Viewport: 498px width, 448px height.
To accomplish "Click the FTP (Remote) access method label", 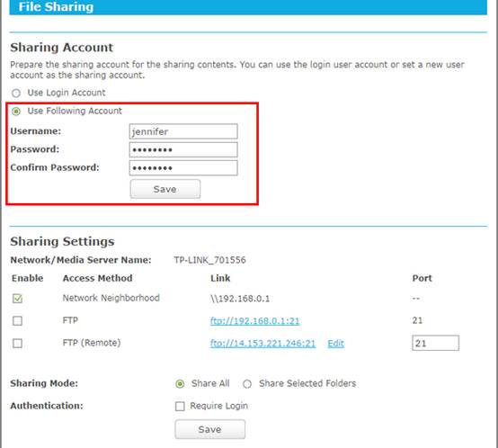I will (x=92, y=343).
